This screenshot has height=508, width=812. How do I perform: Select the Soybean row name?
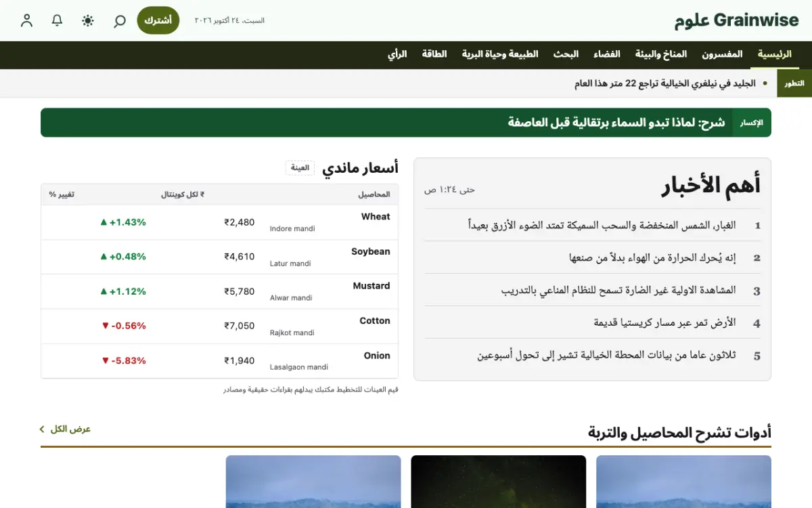coord(371,251)
